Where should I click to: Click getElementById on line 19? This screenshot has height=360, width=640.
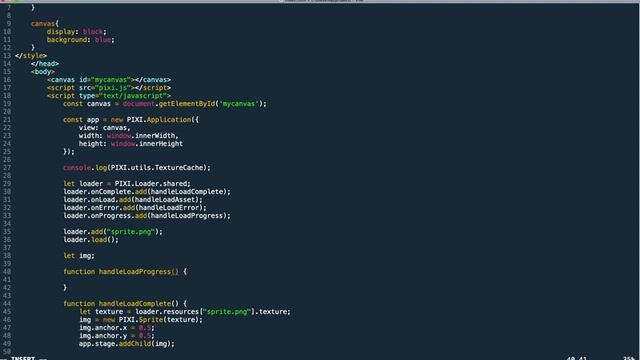pos(187,104)
